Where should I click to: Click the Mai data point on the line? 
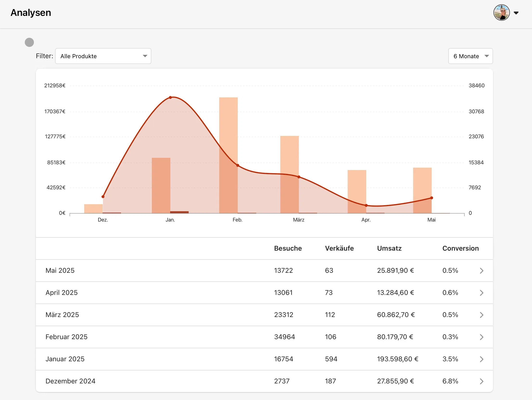click(432, 198)
